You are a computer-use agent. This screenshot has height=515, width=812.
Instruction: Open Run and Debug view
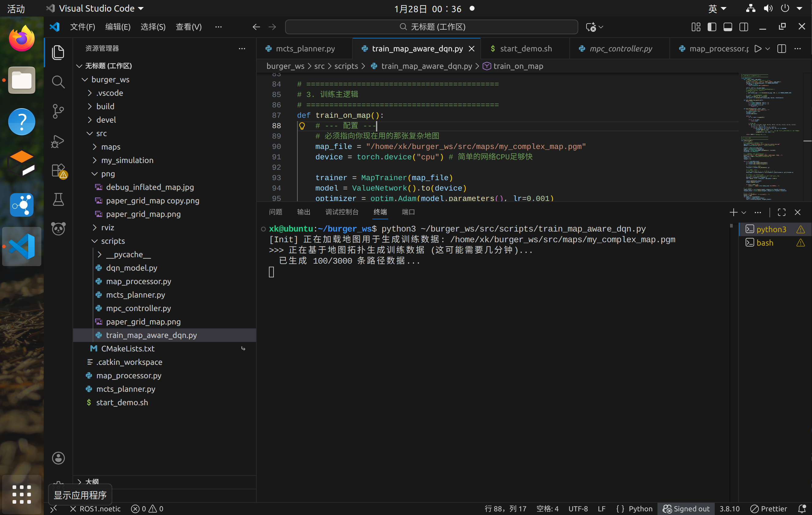[58, 141]
